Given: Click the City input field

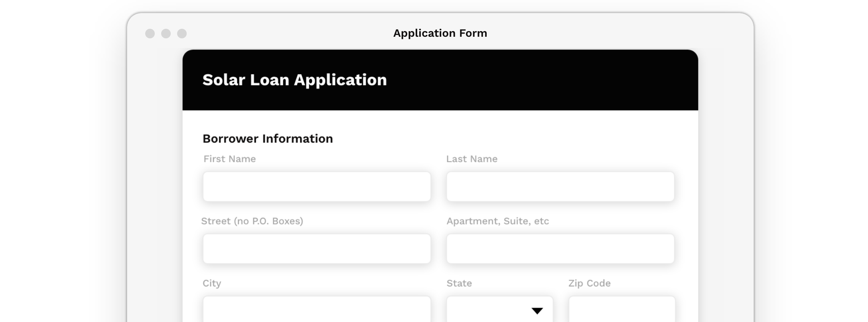Looking at the screenshot, I should [x=317, y=312].
